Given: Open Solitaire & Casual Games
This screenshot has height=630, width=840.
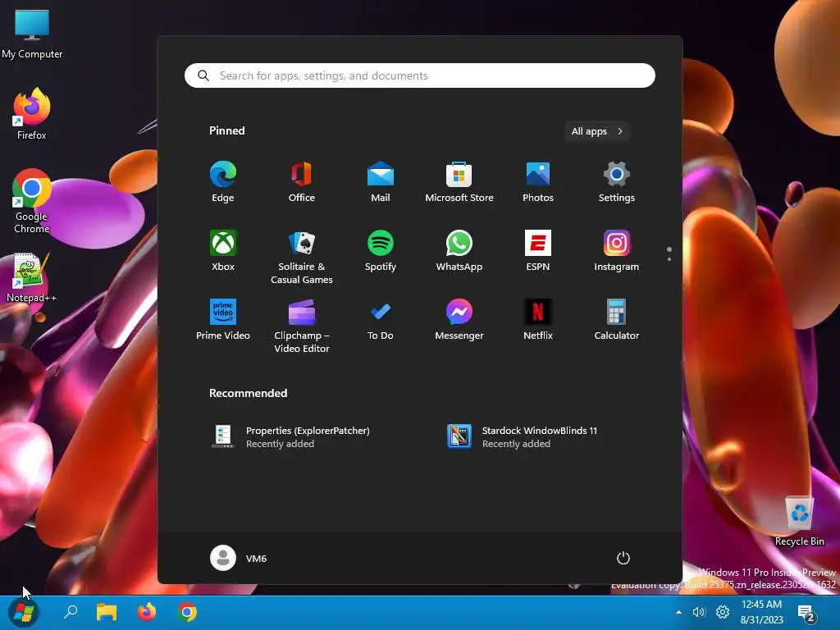Looking at the screenshot, I should 302,257.
